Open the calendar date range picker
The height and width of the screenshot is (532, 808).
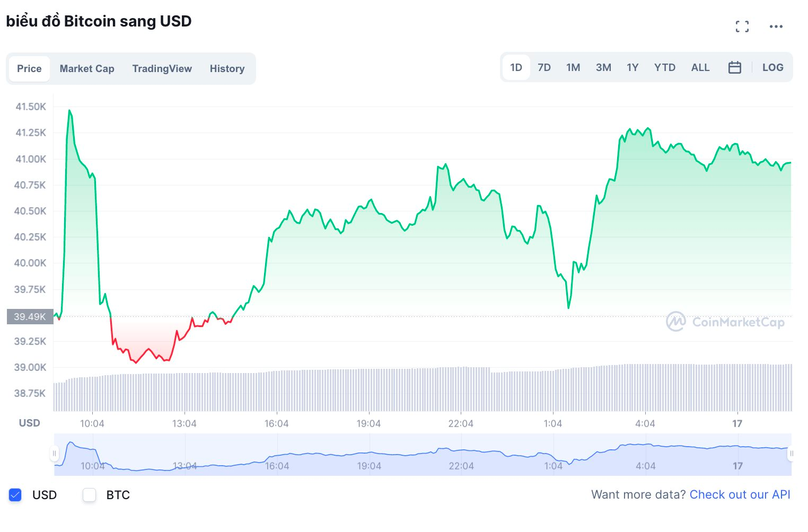pyautogui.click(x=735, y=67)
